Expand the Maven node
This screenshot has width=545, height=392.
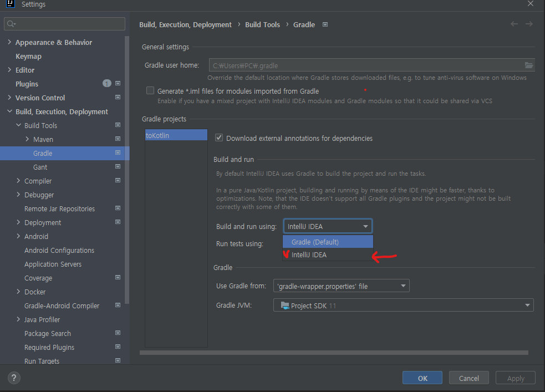(27, 139)
